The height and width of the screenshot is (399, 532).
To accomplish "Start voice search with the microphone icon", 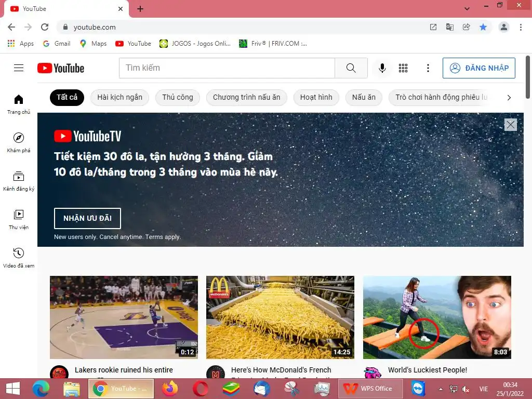I will point(382,68).
